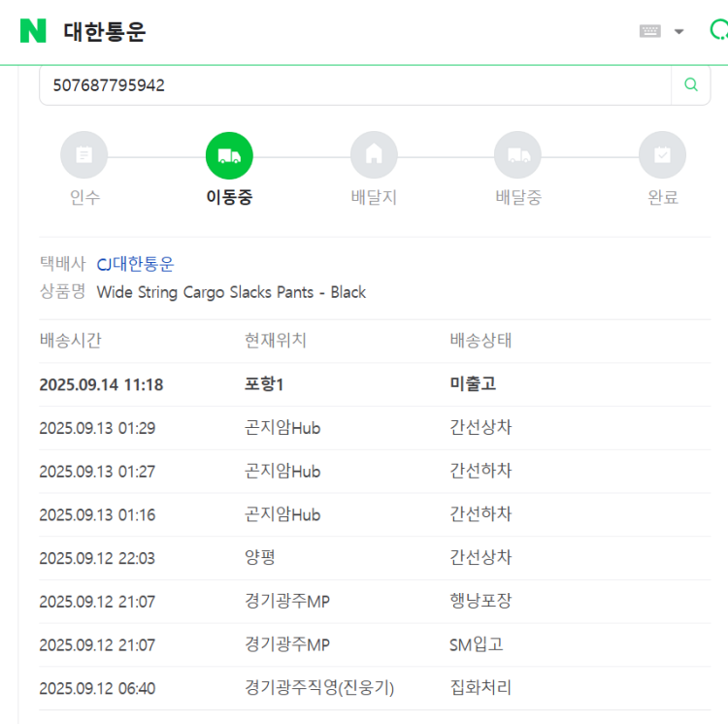728x724 pixels.
Task: Click 곤지암Hub in the 01:16 row
Action: (282, 514)
